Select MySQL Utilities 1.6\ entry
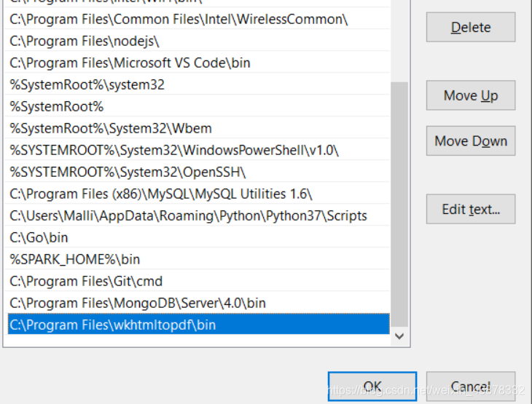The height and width of the screenshot is (404, 532). point(197,194)
